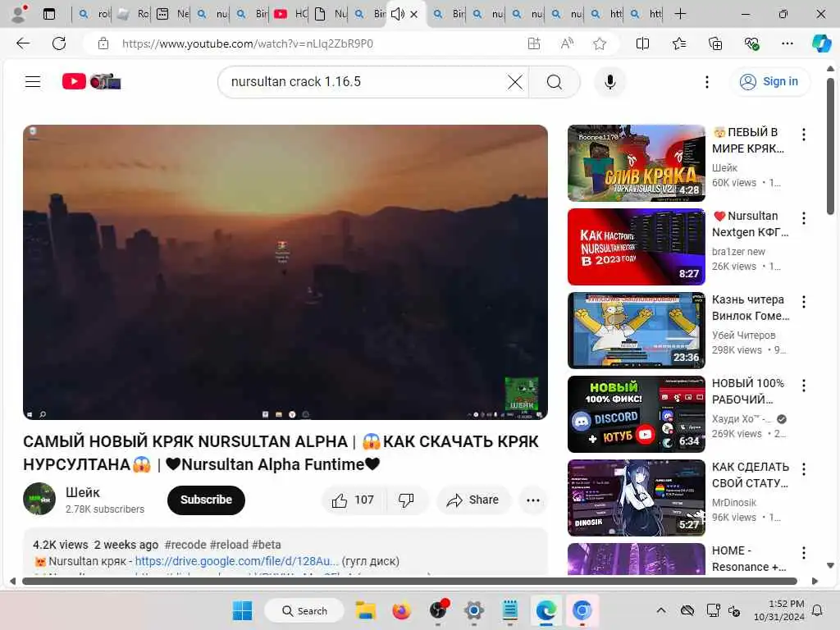Viewport: 840px width, 630px height.
Task: Open options for КАК СДЕЛАТЬ СВОЙ СТАТУС video
Action: [x=804, y=468]
